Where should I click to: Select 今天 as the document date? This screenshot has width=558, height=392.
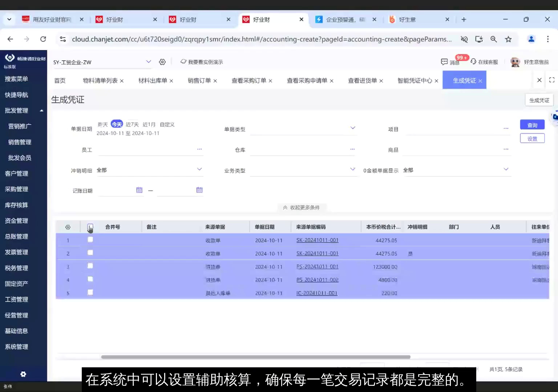point(117,124)
